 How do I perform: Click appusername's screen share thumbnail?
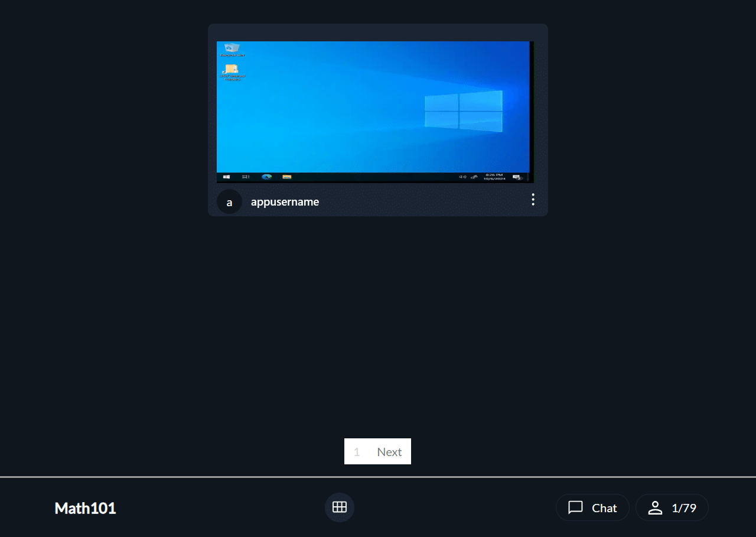(375, 110)
